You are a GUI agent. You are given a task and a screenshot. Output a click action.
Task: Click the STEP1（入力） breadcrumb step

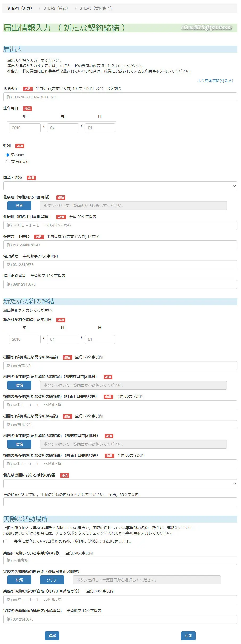[x=20, y=8]
